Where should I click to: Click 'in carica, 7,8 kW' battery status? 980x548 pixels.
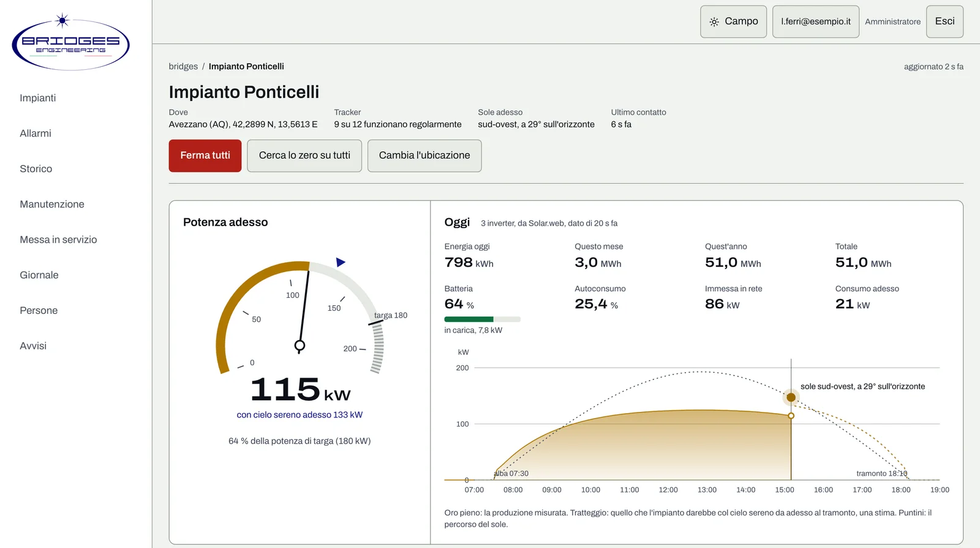tap(473, 330)
